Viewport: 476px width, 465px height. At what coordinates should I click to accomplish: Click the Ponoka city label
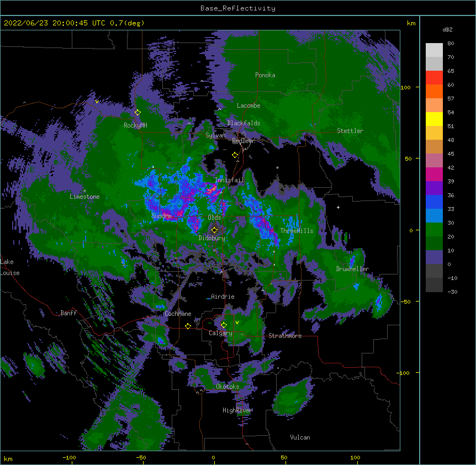[x=265, y=75]
